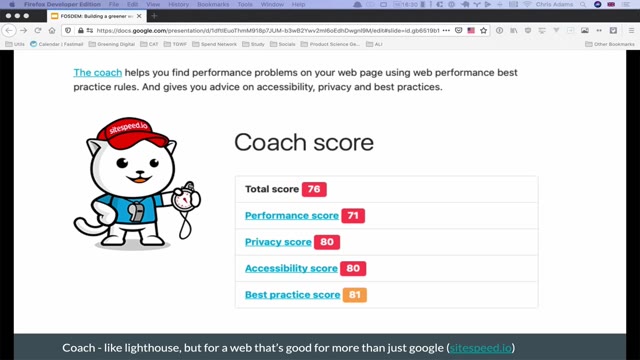Follow the sitespeed.io link in caption

pos(480,348)
